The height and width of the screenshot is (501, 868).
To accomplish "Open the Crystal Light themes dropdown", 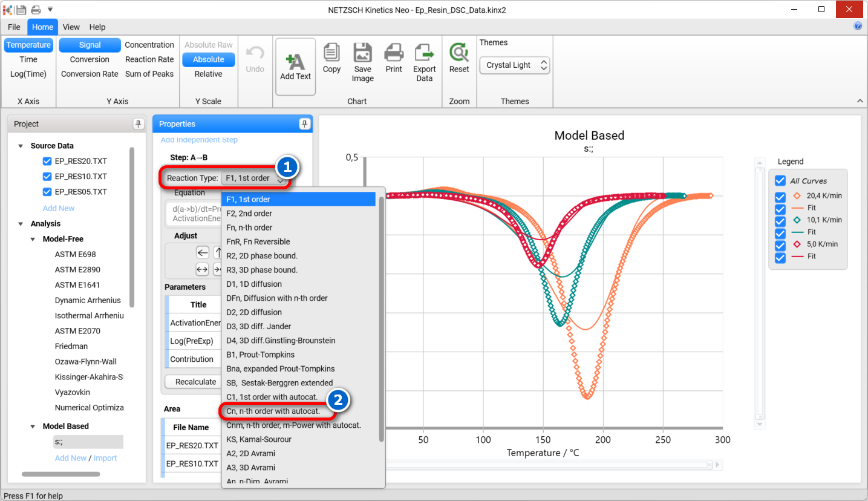I will point(514,65).
